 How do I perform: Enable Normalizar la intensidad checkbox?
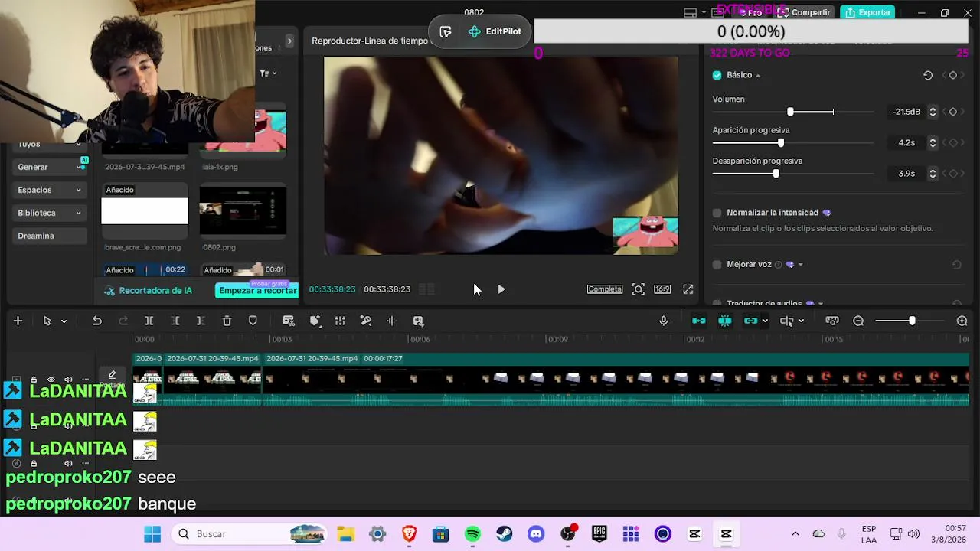tap(717, 213)
